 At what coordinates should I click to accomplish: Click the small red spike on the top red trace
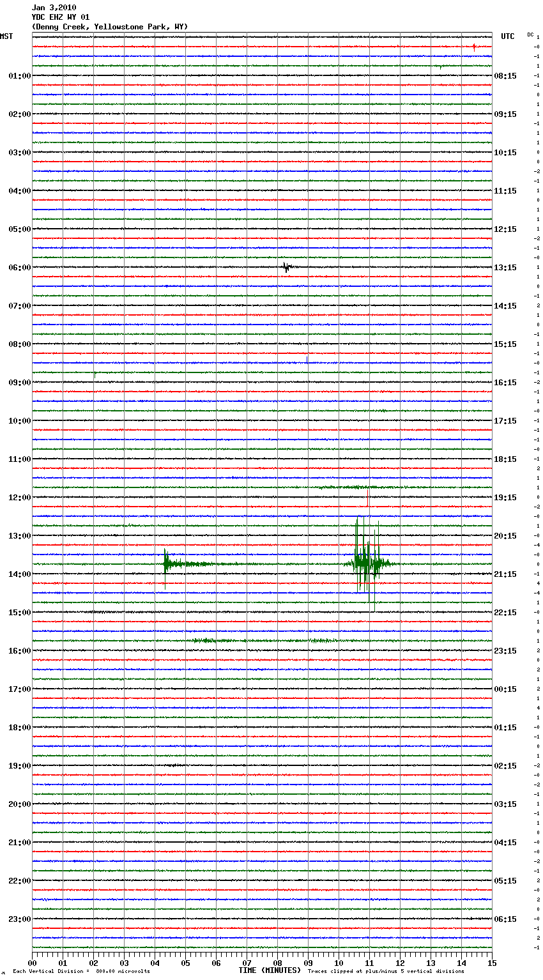tap(474, 47)
